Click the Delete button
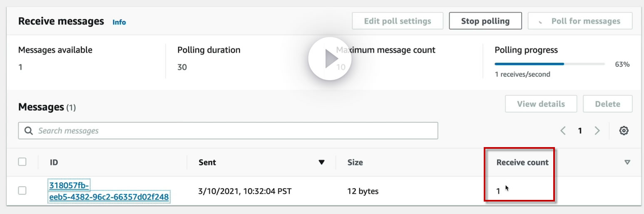 (607, 104)
